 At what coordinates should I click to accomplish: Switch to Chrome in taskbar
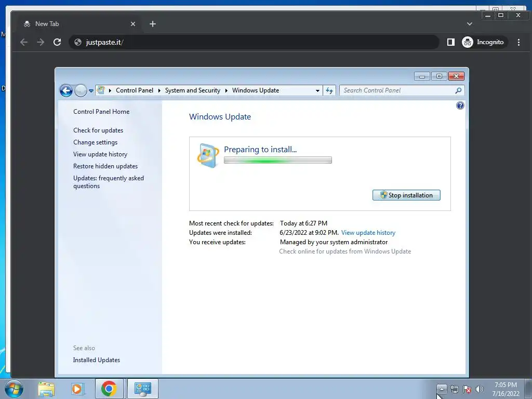coord(109,389)
